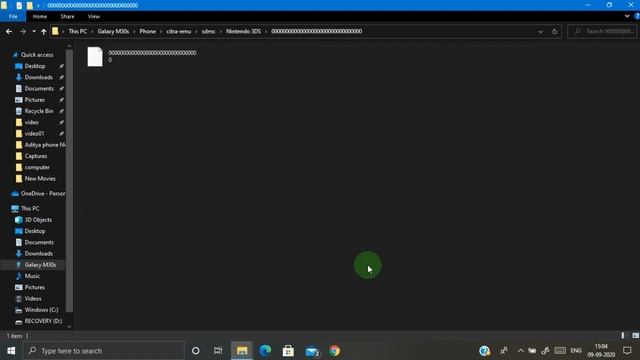Go up one folder level
Viewport: 640px width, 360px height.
pos(44,31)
